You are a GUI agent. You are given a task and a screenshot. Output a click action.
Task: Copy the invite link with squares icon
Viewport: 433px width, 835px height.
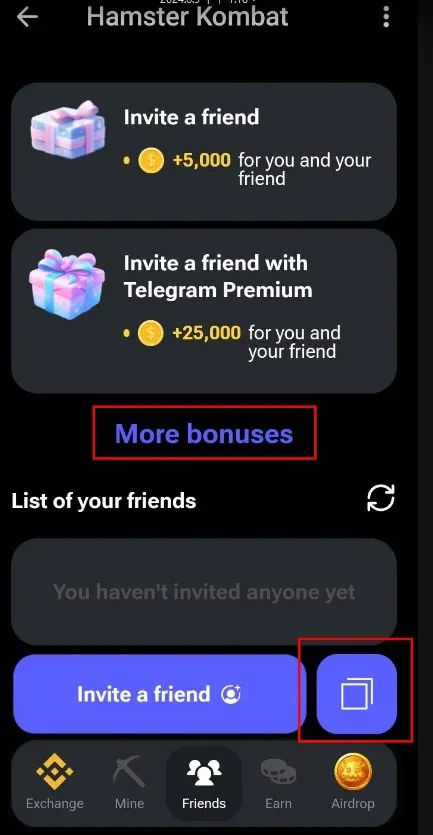357,694
